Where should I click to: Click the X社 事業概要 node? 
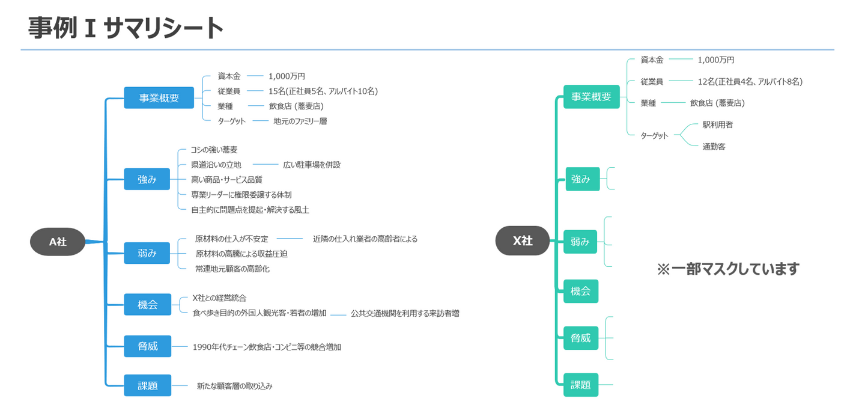pyautogui.click(x=591, y=97)
